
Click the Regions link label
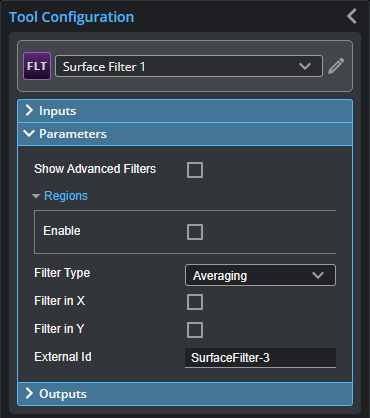(x=66, y=196)
